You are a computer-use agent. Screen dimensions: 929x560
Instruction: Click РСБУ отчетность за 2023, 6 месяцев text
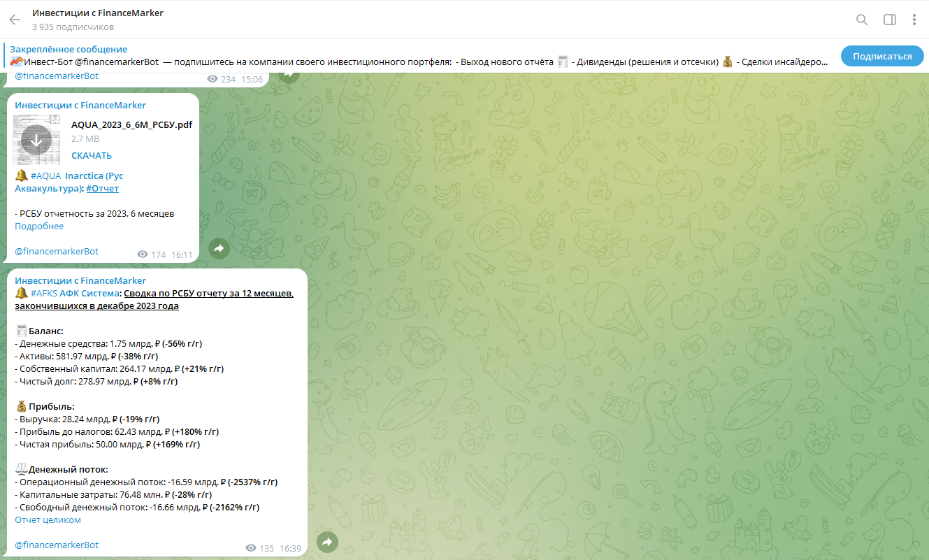pyautogui.click(x=94, y=214)
